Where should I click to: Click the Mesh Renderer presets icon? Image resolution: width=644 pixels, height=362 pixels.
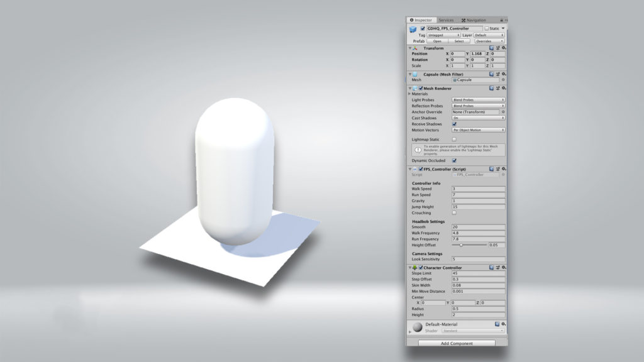click(497, 88)
